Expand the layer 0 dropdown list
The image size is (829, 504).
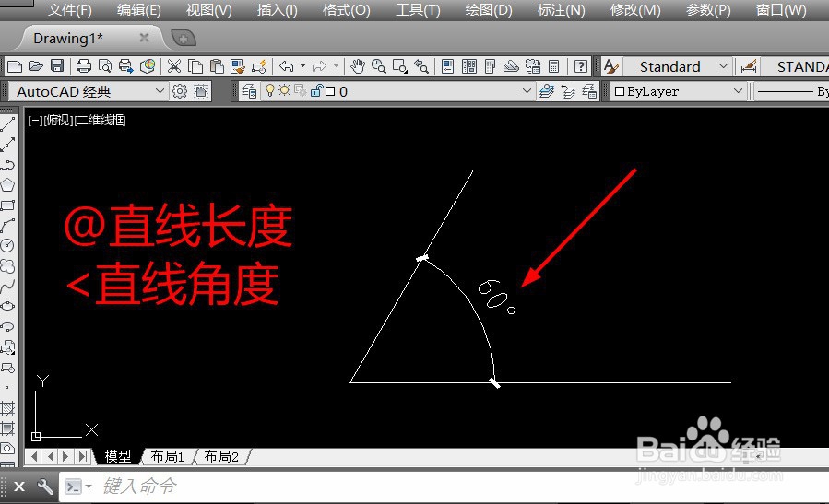pyautogui.click(x=527, y=91)
